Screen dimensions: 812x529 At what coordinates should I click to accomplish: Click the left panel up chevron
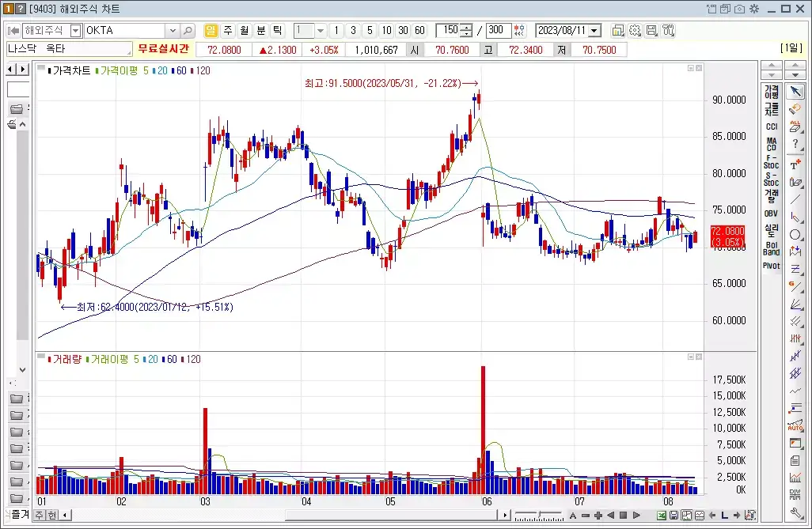22,124
